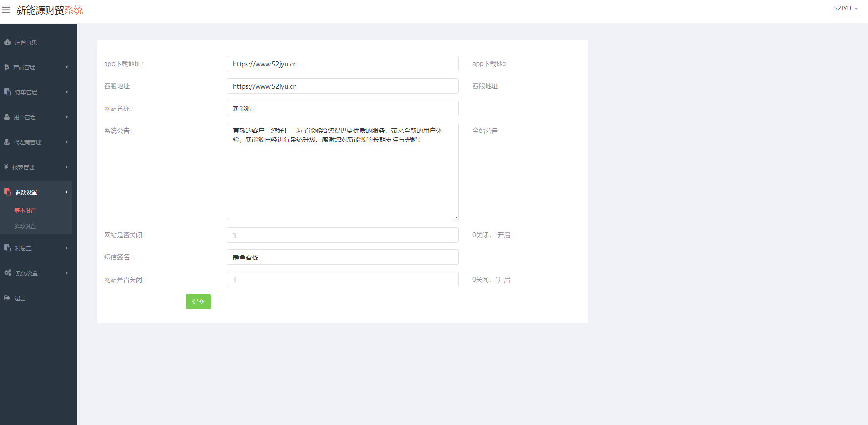Click the logout icon beside 退出
868x425 pixels.
tap(7, 298)
